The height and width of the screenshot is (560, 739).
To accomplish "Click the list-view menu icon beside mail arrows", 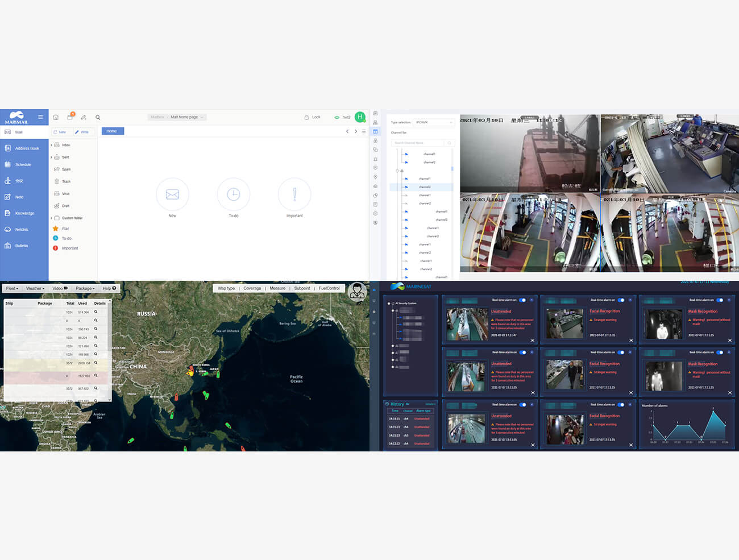I will click(364, 131).
